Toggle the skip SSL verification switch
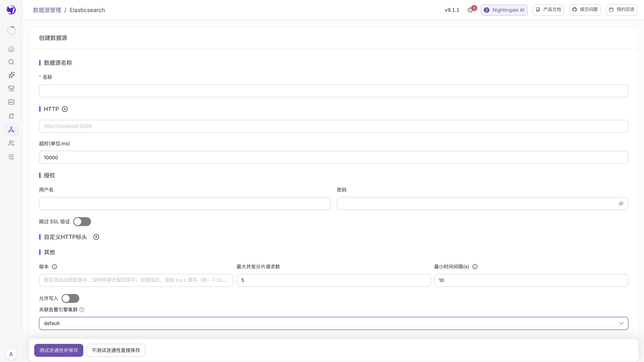644x362 pixels. tap(82, 222)
